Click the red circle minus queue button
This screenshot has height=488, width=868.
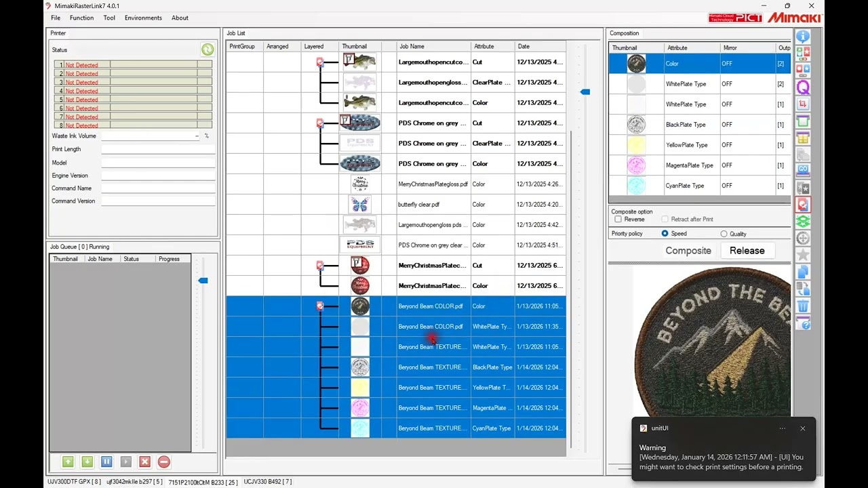(164, 462)
